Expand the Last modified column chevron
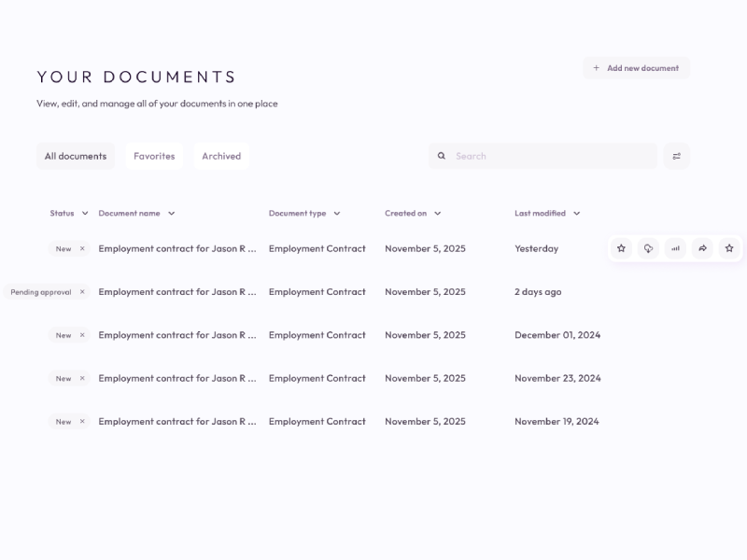The image size is (747, 560). pos(576,214)
